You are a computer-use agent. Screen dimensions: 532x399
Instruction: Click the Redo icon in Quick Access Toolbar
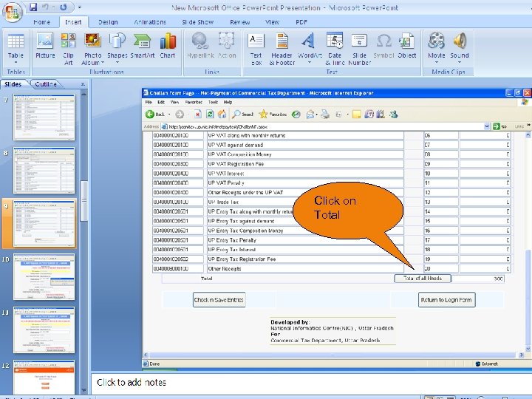click(63, 7)
